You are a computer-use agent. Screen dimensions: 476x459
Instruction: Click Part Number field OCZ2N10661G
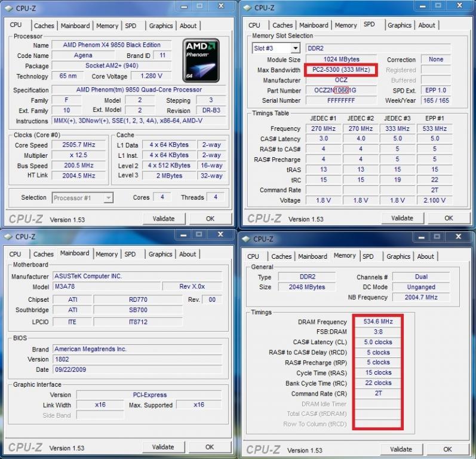341,90
